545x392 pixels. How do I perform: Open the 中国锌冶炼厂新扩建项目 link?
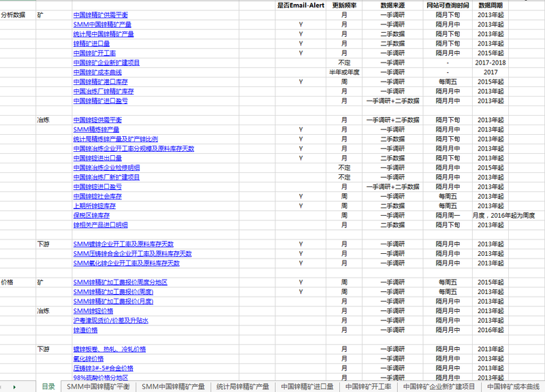[106, 178]
